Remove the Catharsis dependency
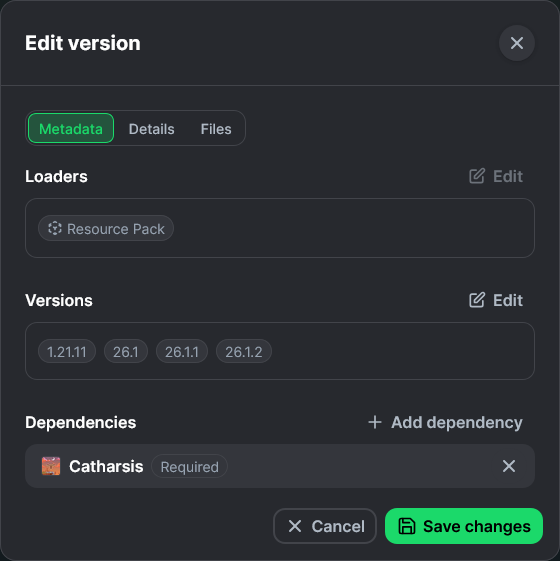Screen dimensions: 560x561 509,466
